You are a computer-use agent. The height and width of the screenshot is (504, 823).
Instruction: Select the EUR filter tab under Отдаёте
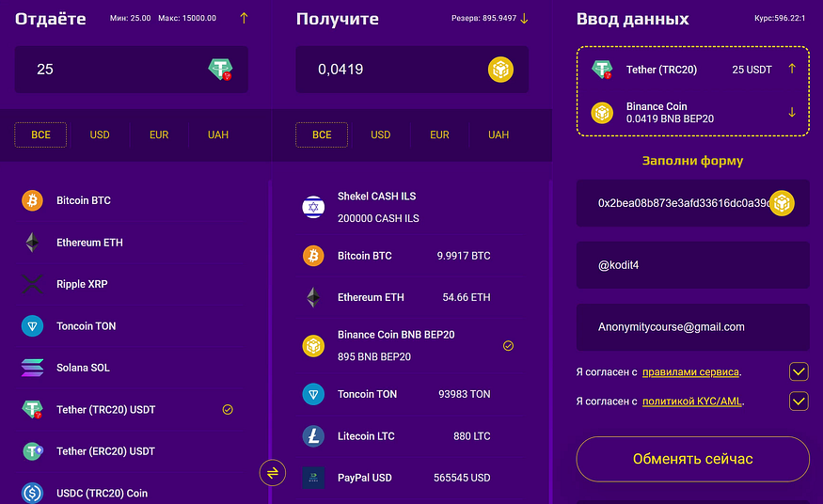(x=159, y=134)
